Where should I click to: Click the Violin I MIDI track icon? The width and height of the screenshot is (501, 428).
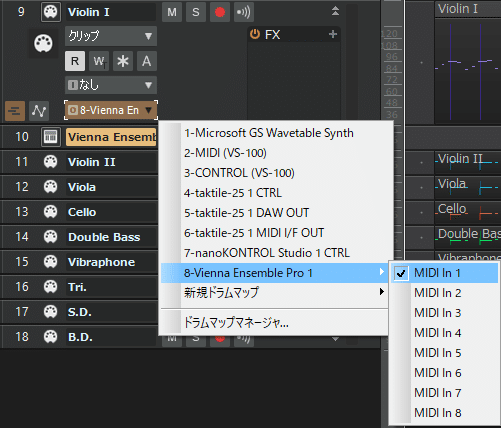pyautogui.click(x=51, y=12)
